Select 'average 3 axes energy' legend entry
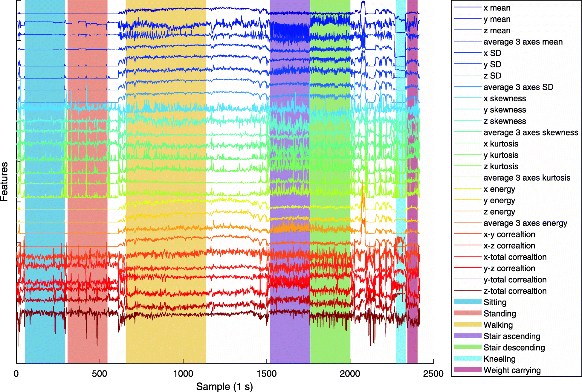The height and width of the screenshot is (392, 582). pyautogui.click(x=525, y=223)
